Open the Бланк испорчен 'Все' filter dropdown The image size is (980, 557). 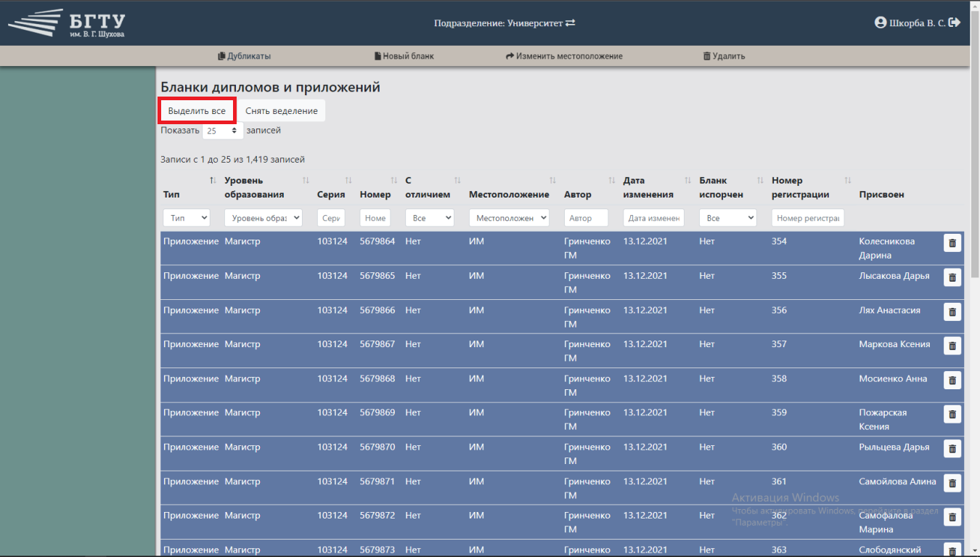(728, 218)
